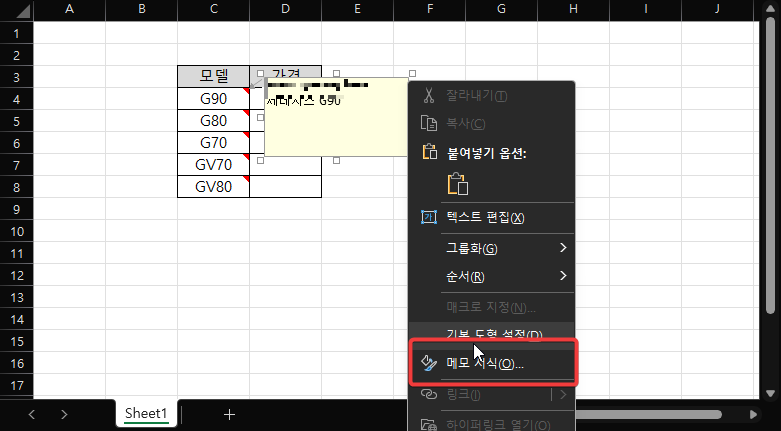
Task: Choose the paste option clipboard button
Action: pyautogui.click(x=458, y=183)
